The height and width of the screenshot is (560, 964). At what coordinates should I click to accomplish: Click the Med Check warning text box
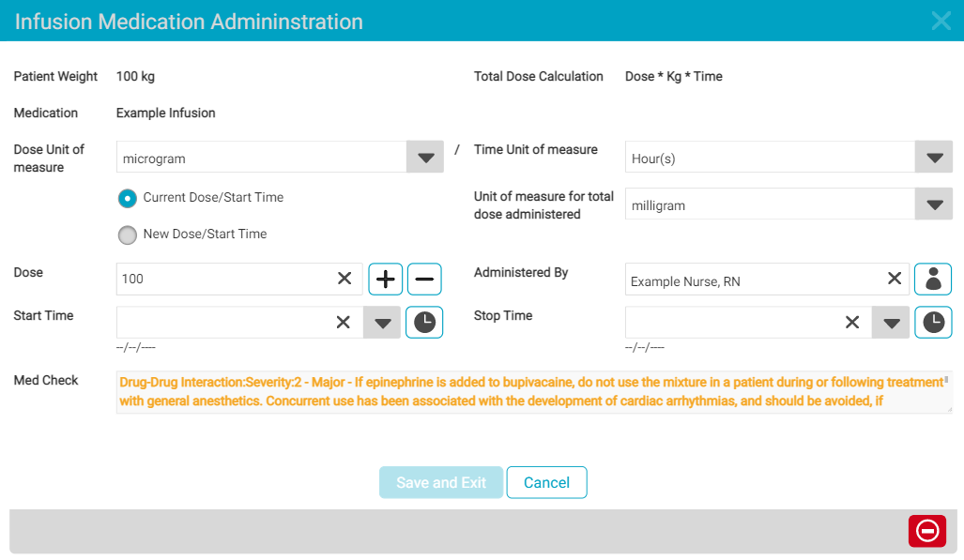(533, 392)
